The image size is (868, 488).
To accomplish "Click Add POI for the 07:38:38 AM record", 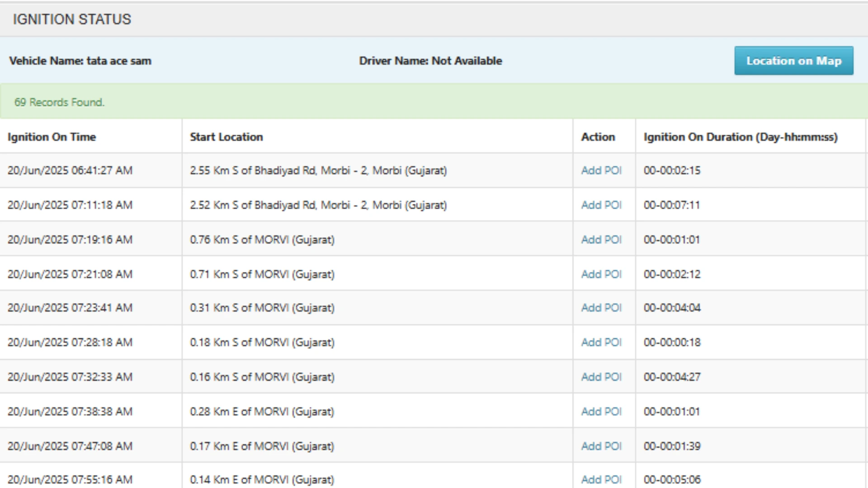I will pyautogui.click(x=601, y=412).
